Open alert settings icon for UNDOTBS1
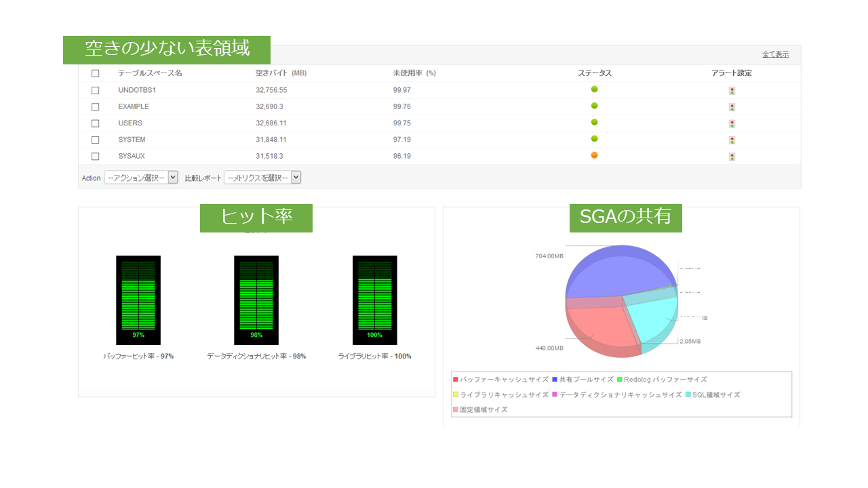Image resolution: width=868 pixels, height=488 pixels. click(x=732, y=91)
